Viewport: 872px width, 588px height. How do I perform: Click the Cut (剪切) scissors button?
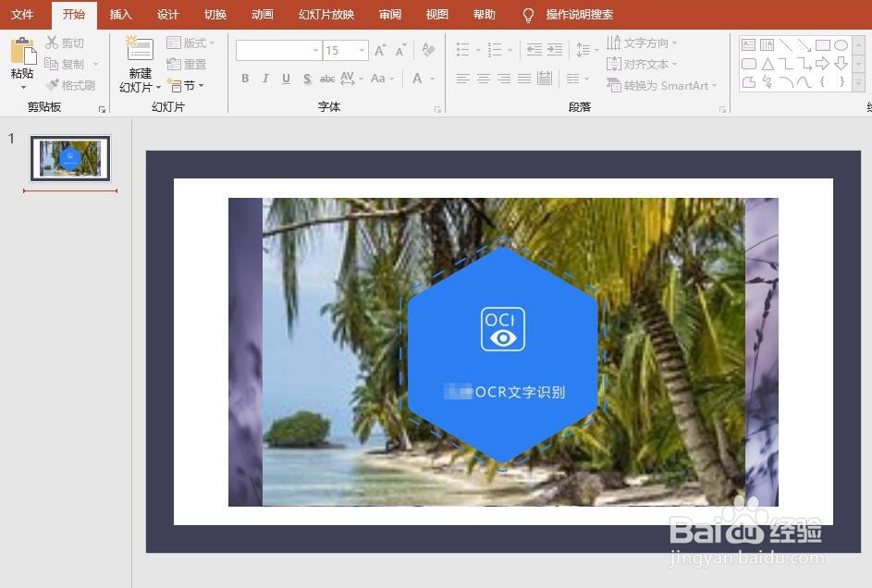(65, 43)
